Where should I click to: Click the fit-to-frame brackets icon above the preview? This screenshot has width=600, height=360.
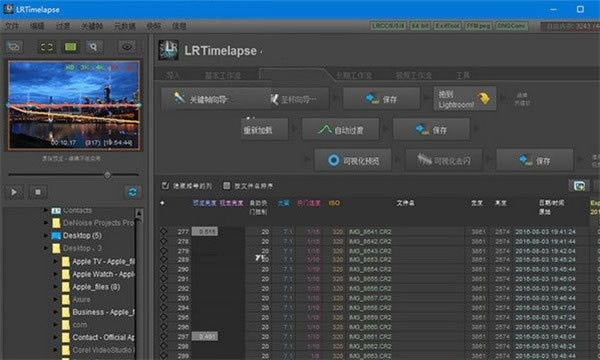[x=47, y=47]
